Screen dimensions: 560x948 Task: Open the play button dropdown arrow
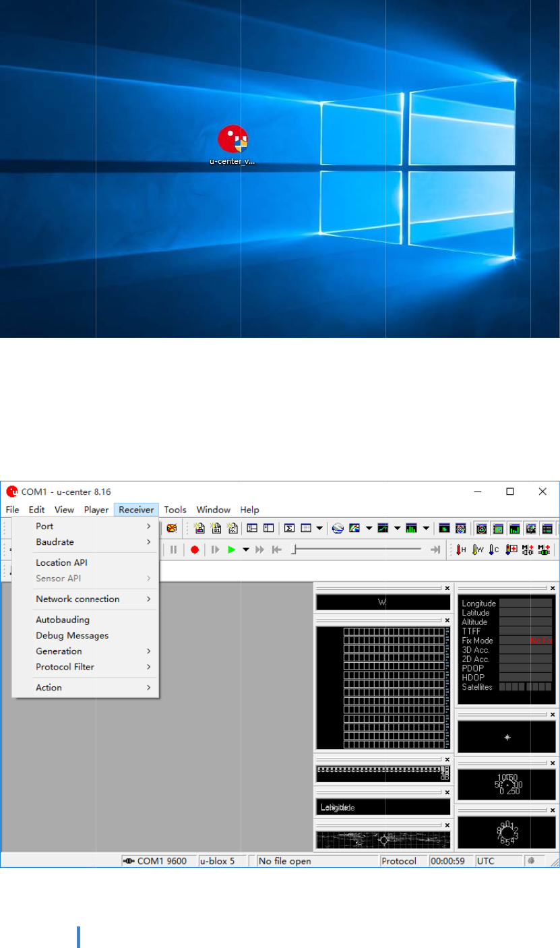point(246,550)
